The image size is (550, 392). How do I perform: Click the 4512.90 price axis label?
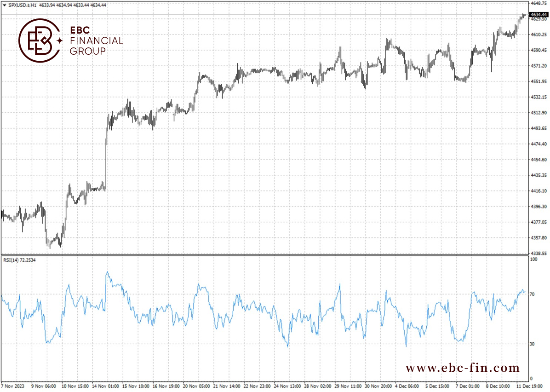[539, 113]
